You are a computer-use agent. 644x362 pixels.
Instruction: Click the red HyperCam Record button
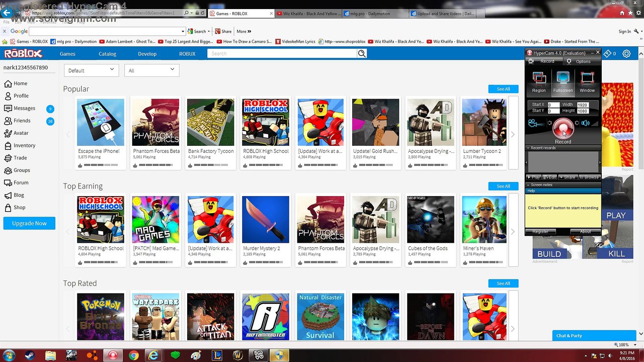[x=563, y=129]
